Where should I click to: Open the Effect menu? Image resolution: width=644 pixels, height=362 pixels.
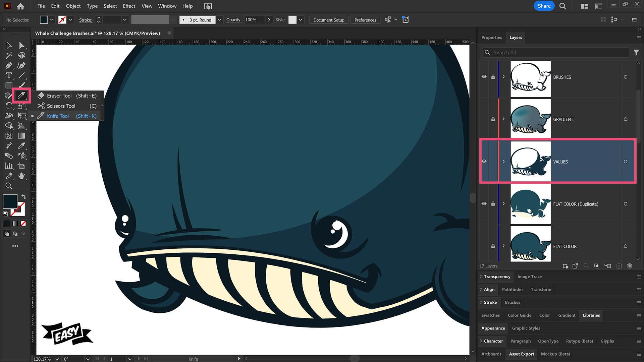(129, 6)
